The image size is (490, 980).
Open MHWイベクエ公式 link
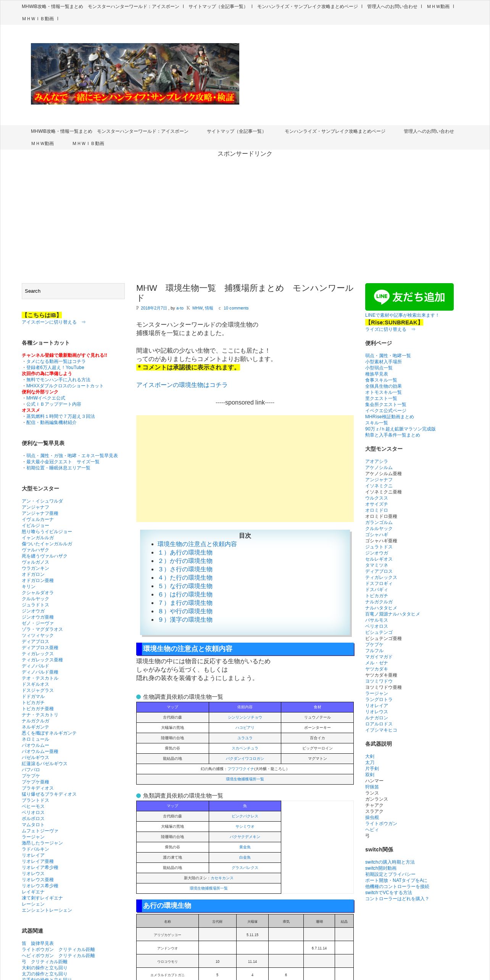(x=46, y=398)
